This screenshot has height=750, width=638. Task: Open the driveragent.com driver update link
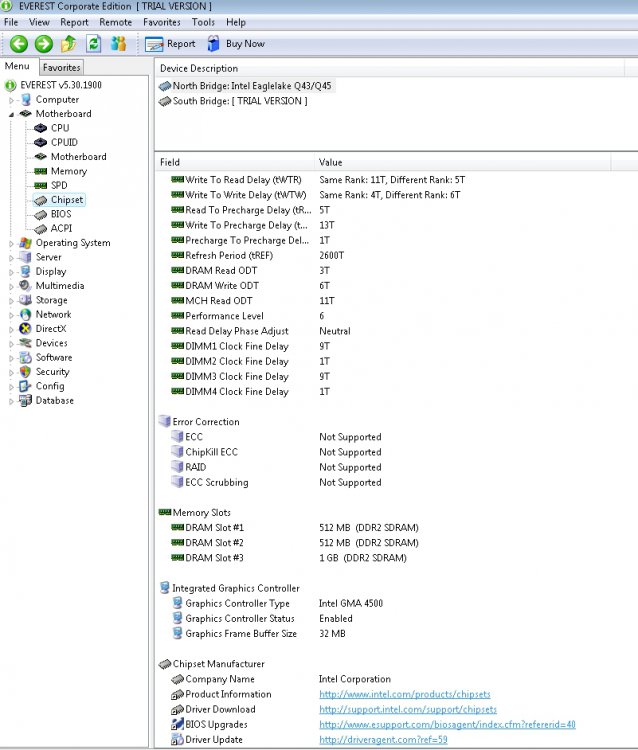point(383,739)
